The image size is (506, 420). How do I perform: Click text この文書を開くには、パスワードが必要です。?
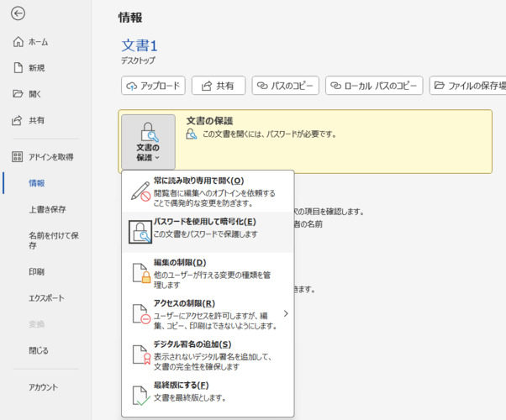click(x=270, y=134)
